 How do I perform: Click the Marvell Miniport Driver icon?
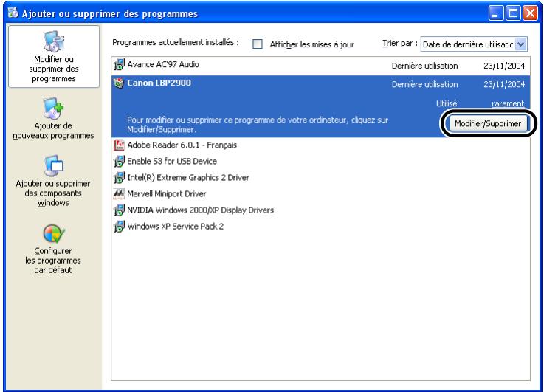click(119, 193)
